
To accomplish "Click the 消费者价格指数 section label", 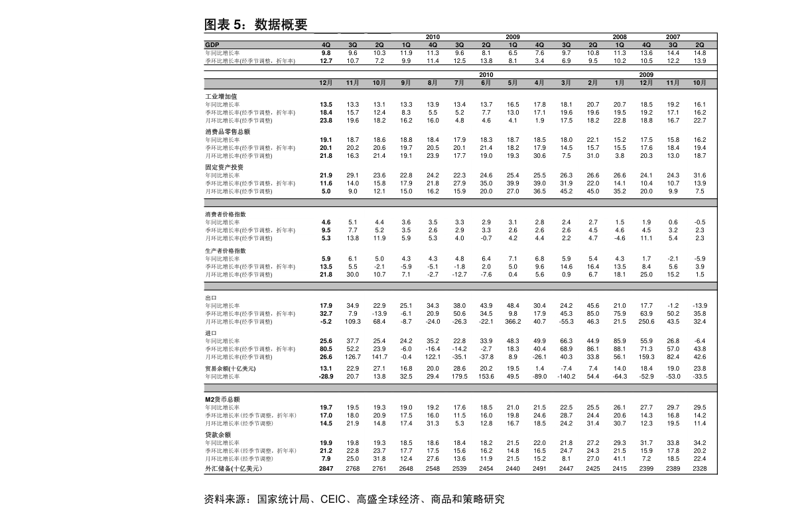I will click(226, 215).
